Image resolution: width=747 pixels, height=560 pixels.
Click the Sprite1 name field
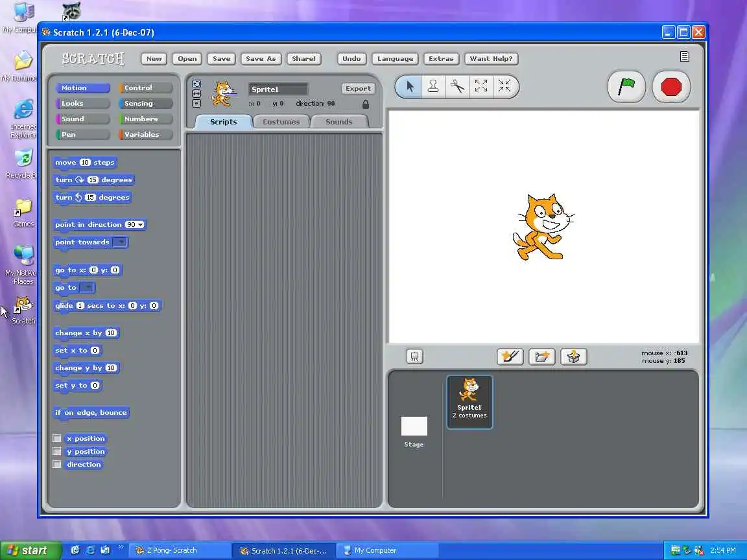point(278,89)
